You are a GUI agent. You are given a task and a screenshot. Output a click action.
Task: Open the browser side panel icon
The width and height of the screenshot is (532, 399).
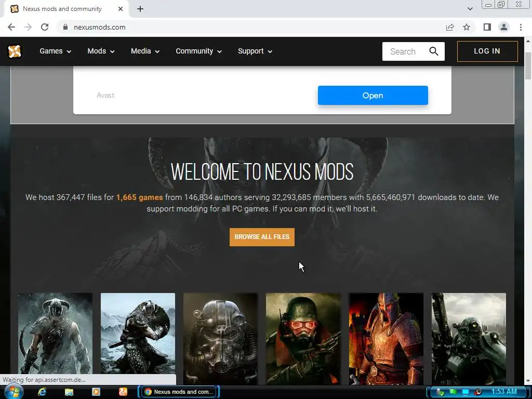tap(487, 27)
